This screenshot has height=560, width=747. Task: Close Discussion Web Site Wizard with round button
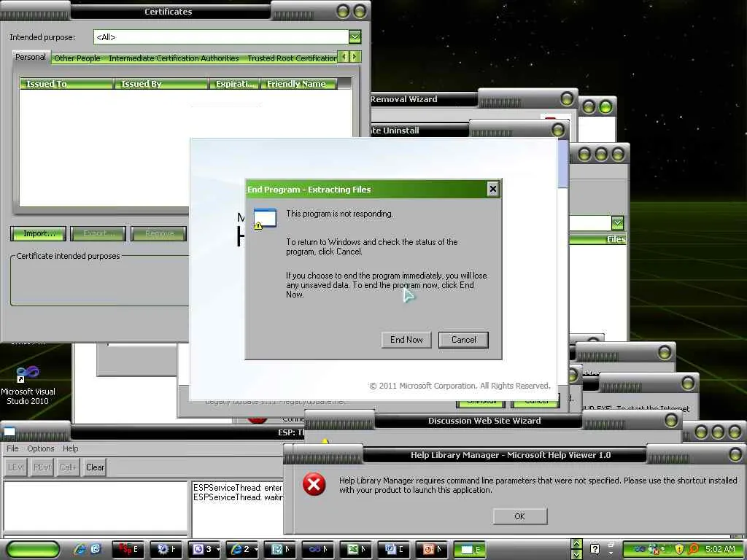tap(671, 420)
